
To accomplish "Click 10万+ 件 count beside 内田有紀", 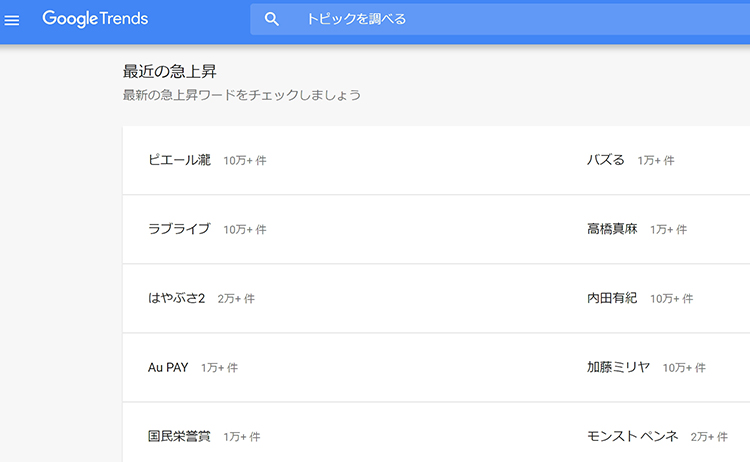I will click(x=672, y=299).
